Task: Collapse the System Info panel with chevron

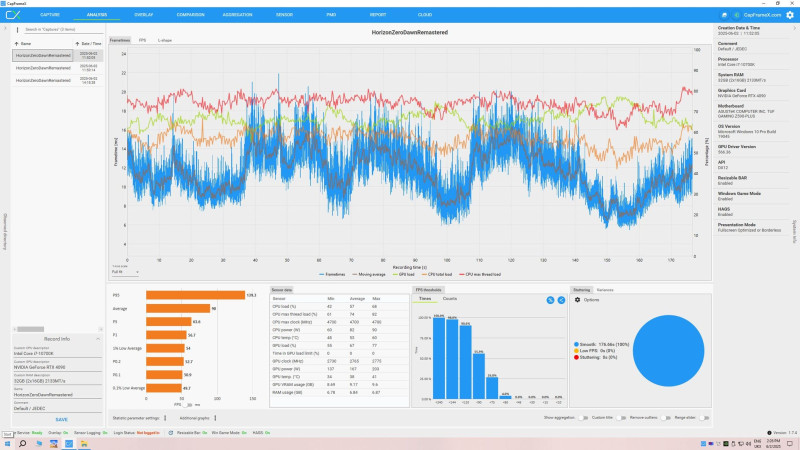Action: point(794,29)
